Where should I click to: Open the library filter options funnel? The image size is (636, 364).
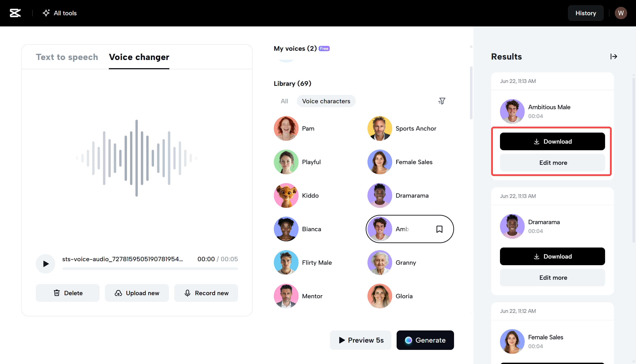tap(442, 101)
